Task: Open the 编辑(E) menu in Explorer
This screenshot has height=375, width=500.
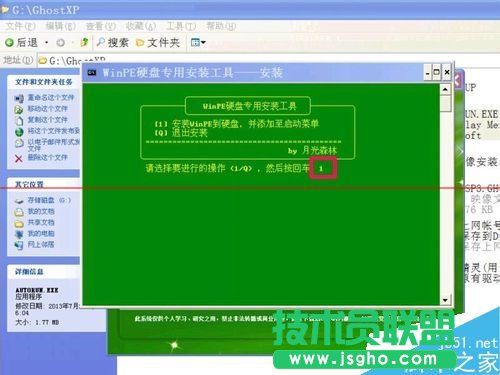Action: (60, 26)
